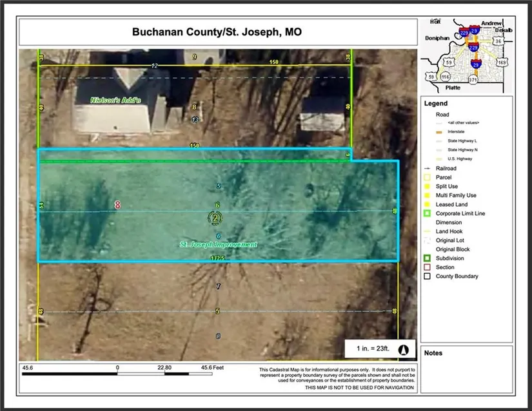
Task: Click the Corporate Limit Line legend swatch
Action: click(x=428, y=213)
